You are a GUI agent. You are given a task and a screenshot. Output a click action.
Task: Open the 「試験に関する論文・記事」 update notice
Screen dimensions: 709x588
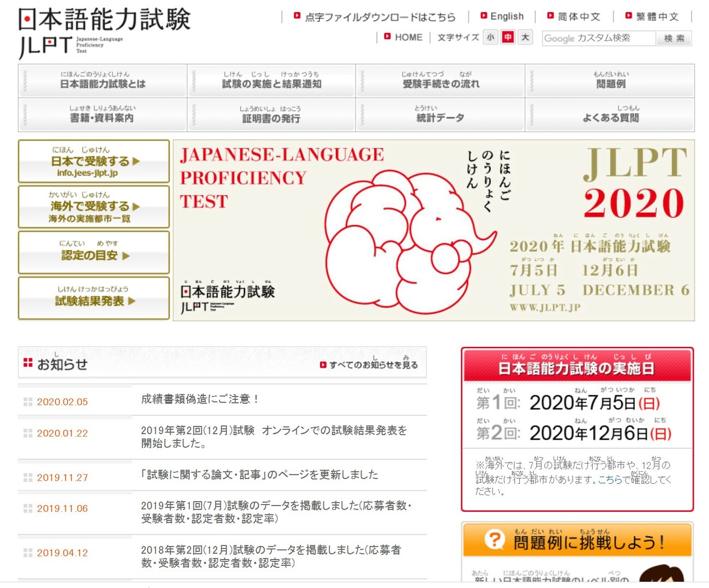click(x=260, y=475)
